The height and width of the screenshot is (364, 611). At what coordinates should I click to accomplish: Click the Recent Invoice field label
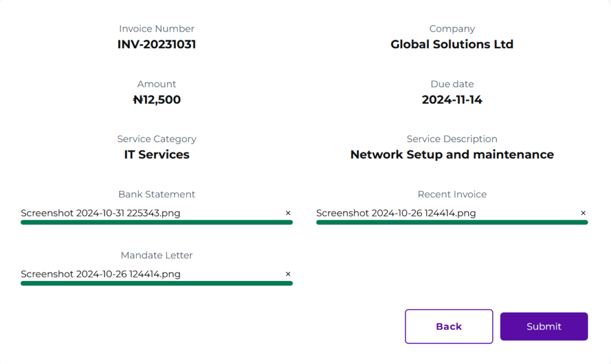point(452,195)
